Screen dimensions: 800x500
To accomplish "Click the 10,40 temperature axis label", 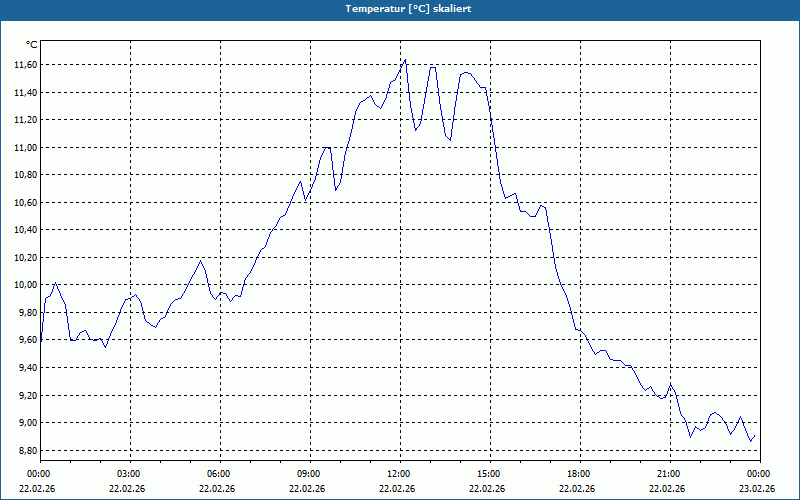I will [x=26, y=230].
